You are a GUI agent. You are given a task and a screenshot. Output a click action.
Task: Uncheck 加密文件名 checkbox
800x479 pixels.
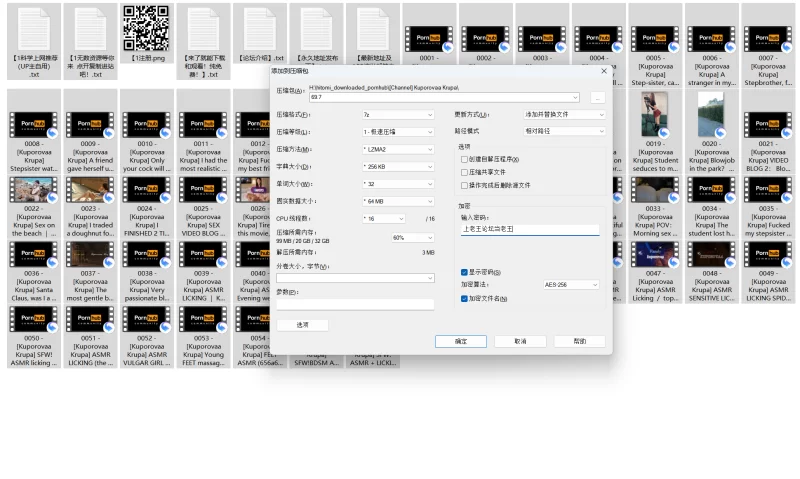[x=464, y=299]
